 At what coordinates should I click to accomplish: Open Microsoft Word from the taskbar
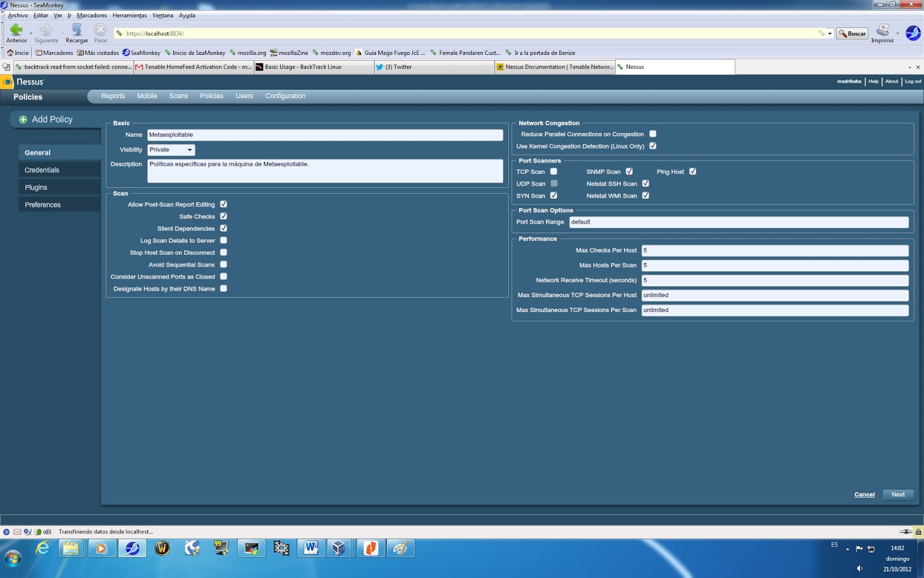[x=311, y=548]
